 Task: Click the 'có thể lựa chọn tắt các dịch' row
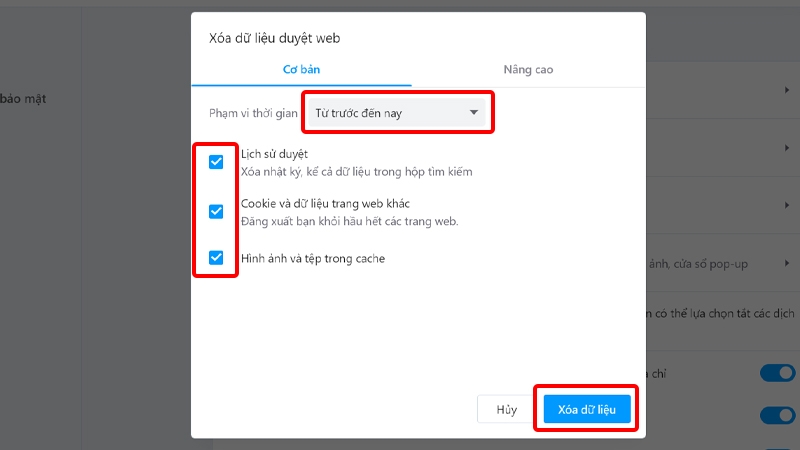point(720,314)
